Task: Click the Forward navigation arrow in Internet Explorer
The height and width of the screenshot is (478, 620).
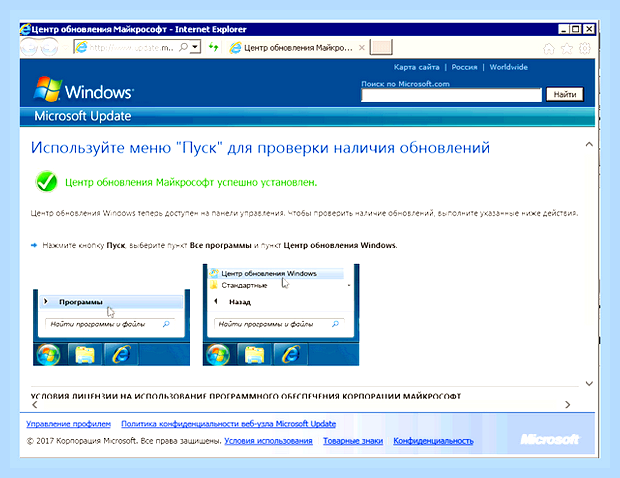Action: point(49,48)
